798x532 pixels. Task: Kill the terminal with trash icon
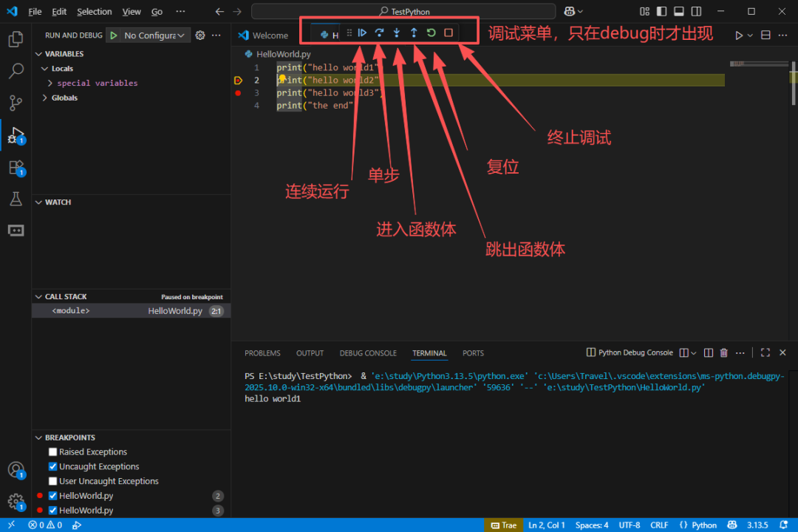[x=723, y=352]
